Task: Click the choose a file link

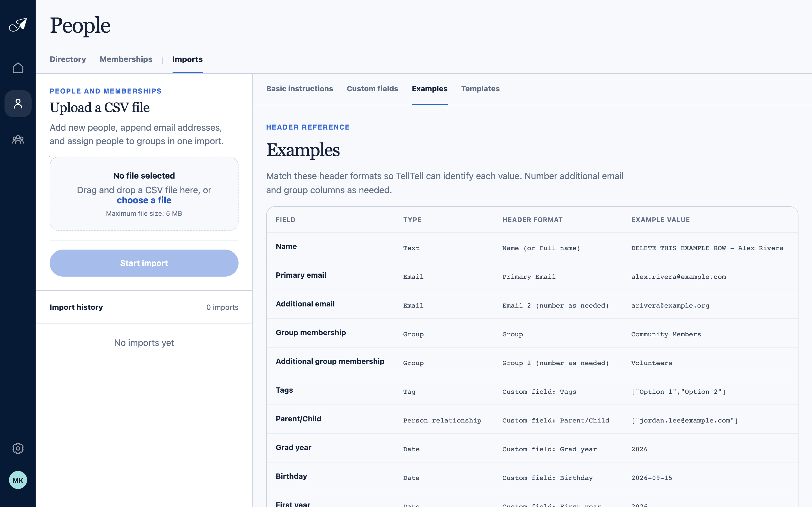Action: tap(144, 200)
